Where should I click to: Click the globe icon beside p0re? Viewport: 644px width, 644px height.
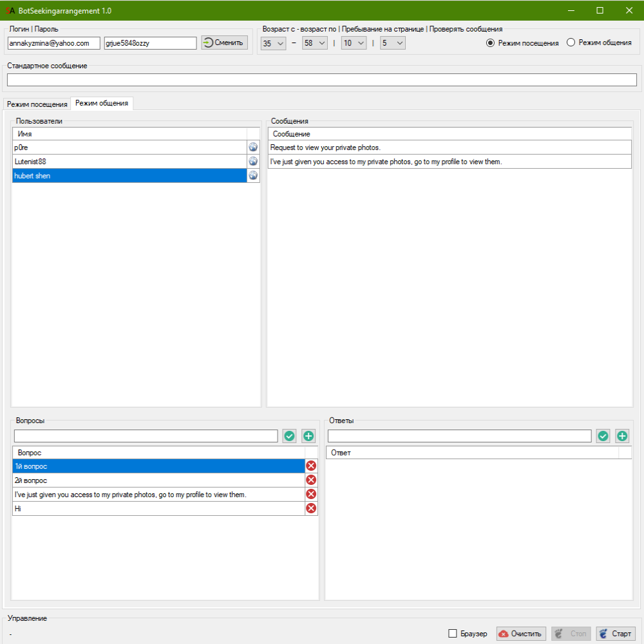coord(253,147)
